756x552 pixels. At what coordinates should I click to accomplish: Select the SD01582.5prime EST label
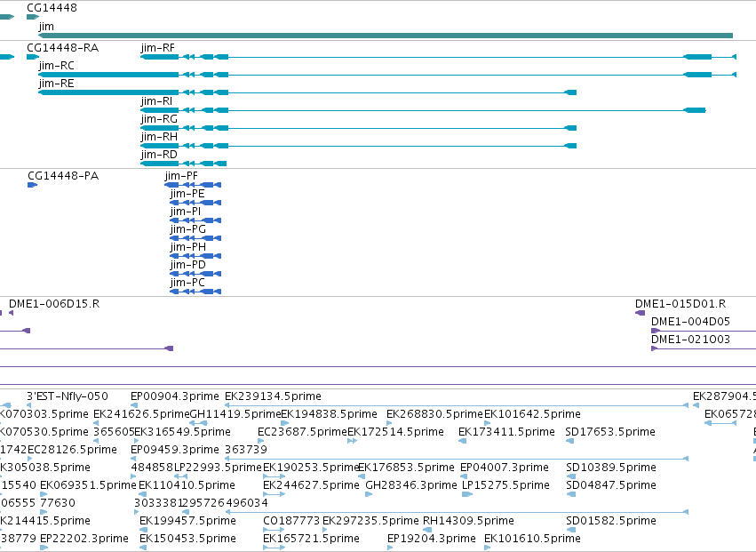tap(611, 521)
